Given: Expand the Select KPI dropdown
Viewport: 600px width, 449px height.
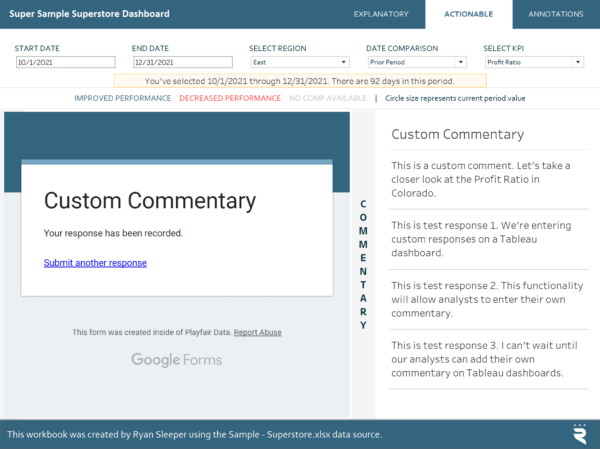Looking at the screenshot, I should [x=533, y=62].
